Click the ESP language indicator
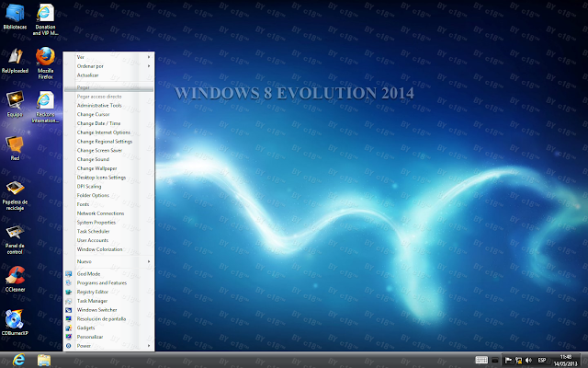Screen dimensions: 588x368 542,361
